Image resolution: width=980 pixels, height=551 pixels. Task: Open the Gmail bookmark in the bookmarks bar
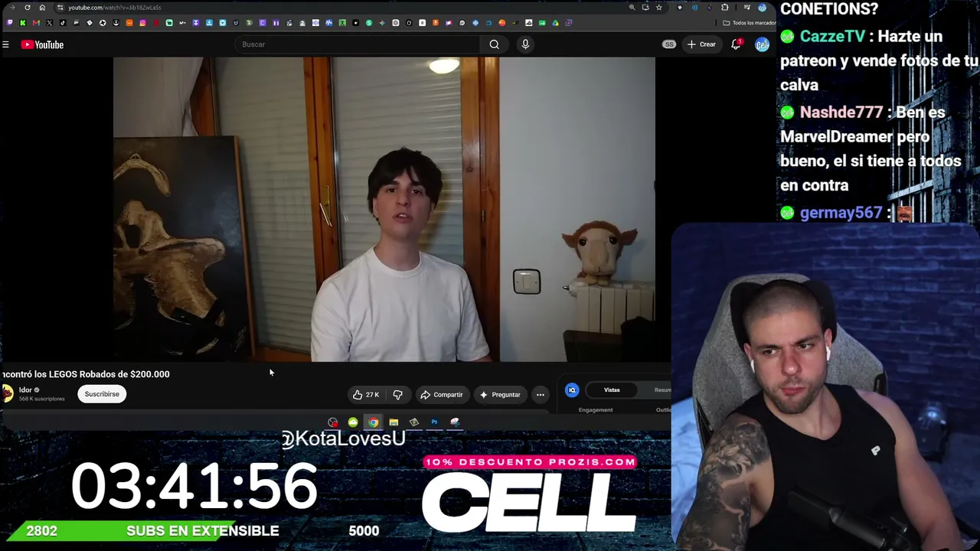tap(36, 23)
